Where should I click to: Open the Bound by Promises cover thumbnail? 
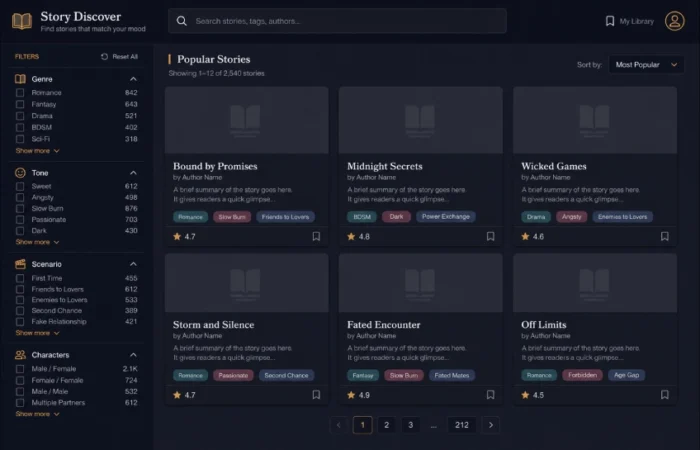(246, 120)
